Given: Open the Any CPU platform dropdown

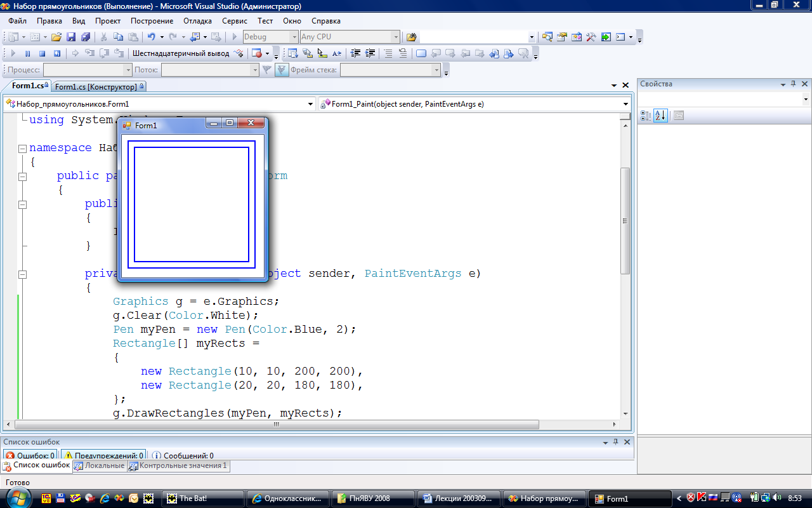Looking at the screenshot, I should pos(396,37).
